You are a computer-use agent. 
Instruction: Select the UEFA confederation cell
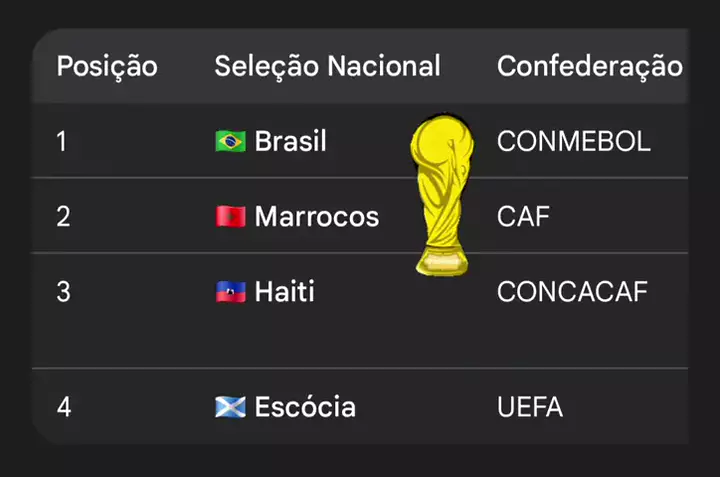click(530, 407)
